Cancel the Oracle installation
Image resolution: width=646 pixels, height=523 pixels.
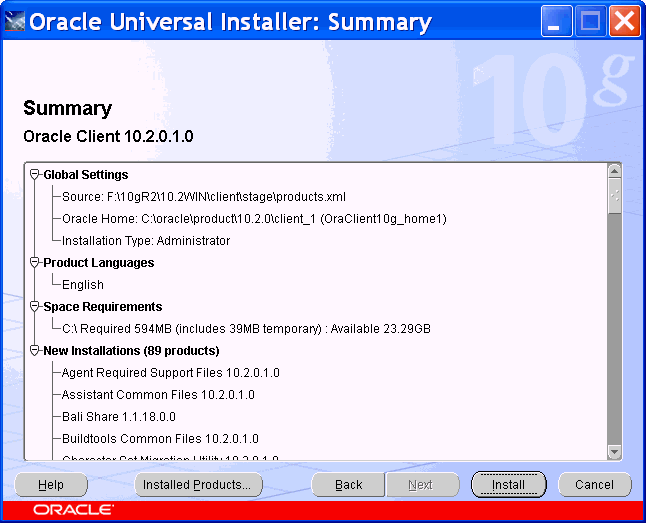(x=595, y=485)
